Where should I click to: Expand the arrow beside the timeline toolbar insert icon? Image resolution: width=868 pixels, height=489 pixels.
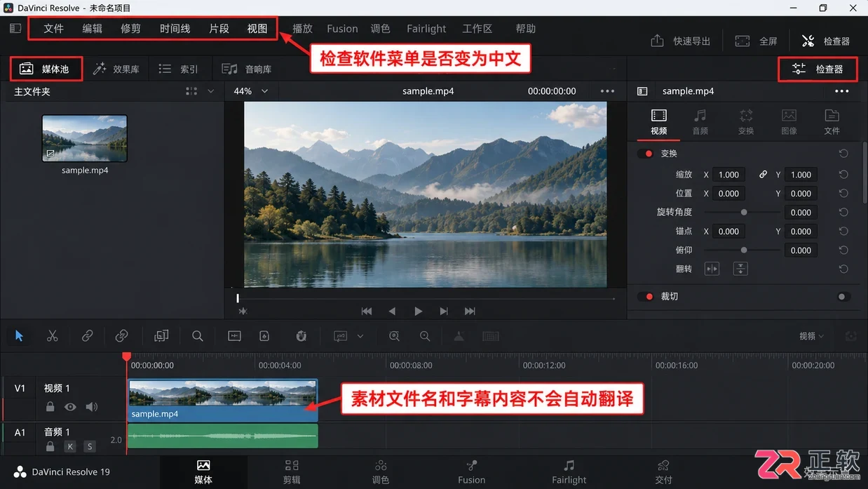pos(360,336)
